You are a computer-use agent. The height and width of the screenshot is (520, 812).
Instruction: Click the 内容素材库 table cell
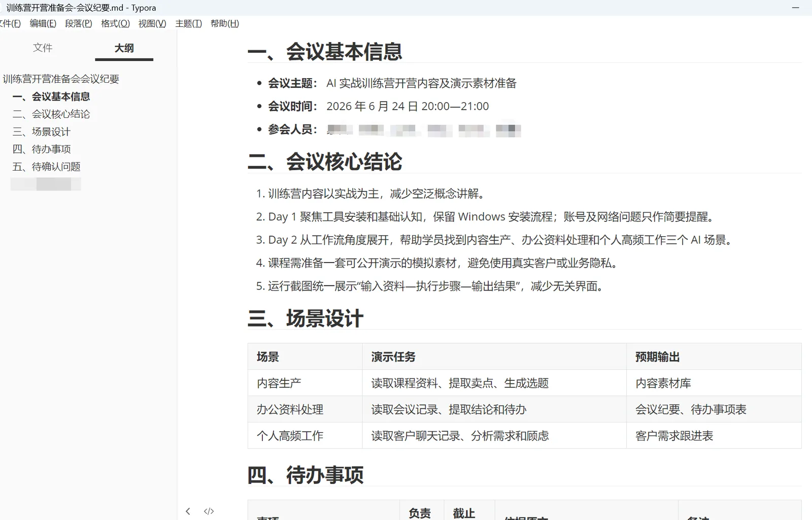pos(714,383)
